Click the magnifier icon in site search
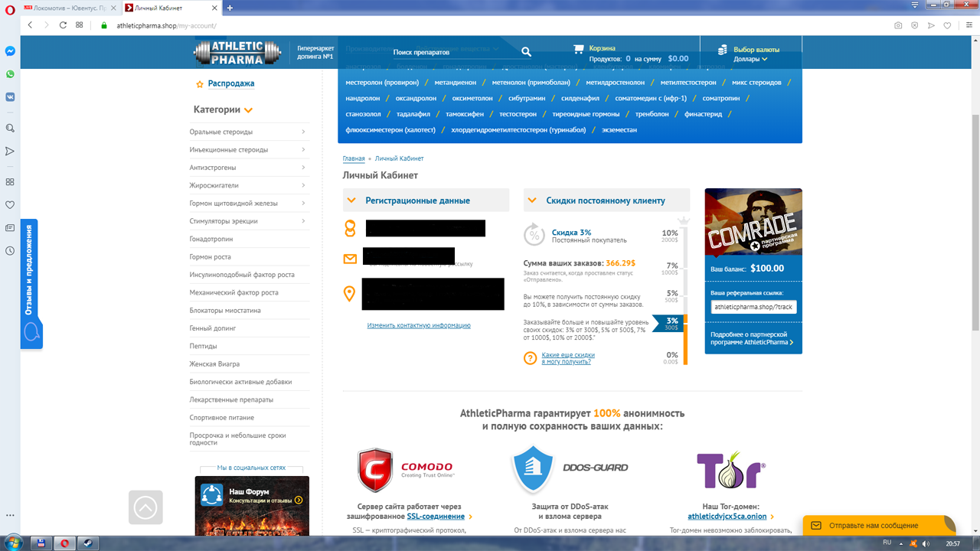This screenshot has height=551, width=980. point(526,52)
